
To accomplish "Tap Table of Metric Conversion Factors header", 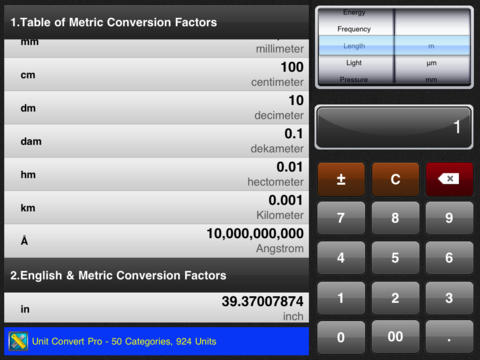I will (156, 22).
